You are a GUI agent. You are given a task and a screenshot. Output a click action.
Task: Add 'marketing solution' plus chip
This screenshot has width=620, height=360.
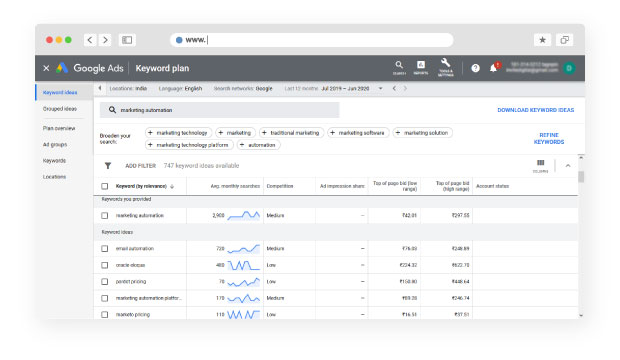click(x=423, y=133)
